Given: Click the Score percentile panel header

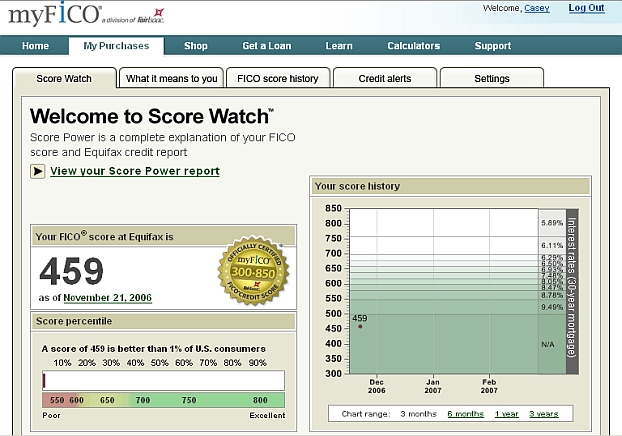Looking at the screenshot, I should pos(163,321).
